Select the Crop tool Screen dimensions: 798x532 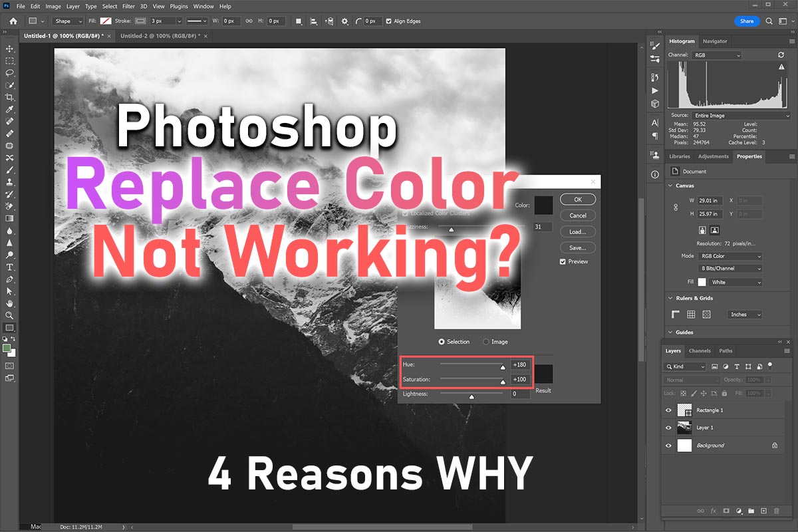point(9,96)
